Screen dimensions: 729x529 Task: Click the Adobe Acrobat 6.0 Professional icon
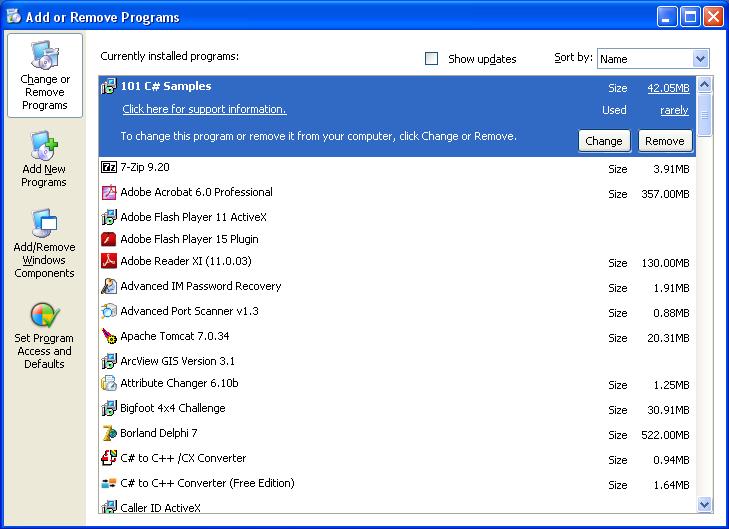point(109,192)
